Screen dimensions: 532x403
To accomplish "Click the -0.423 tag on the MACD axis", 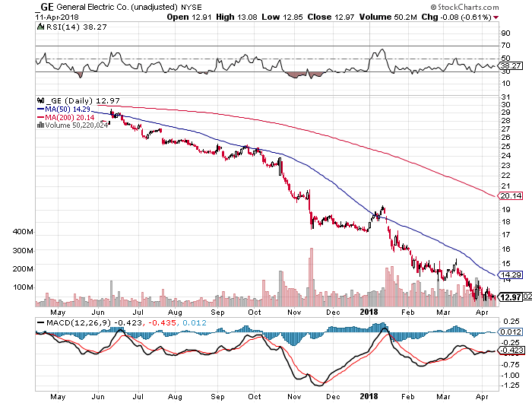I will point(511,351).
